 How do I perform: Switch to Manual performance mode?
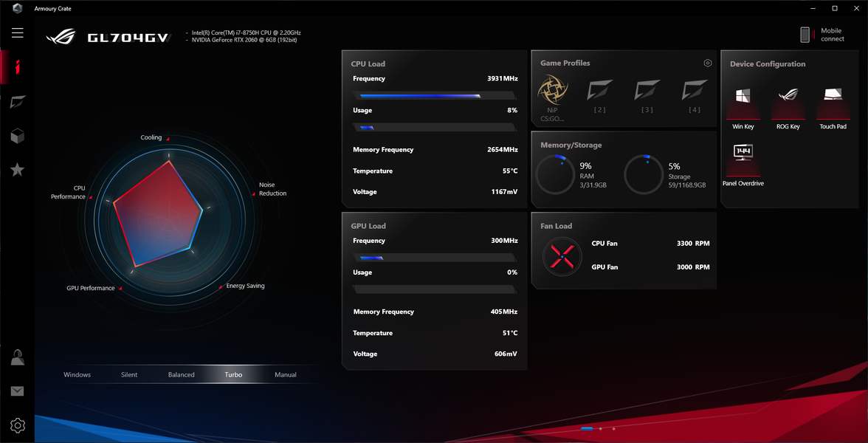[286, 375]
